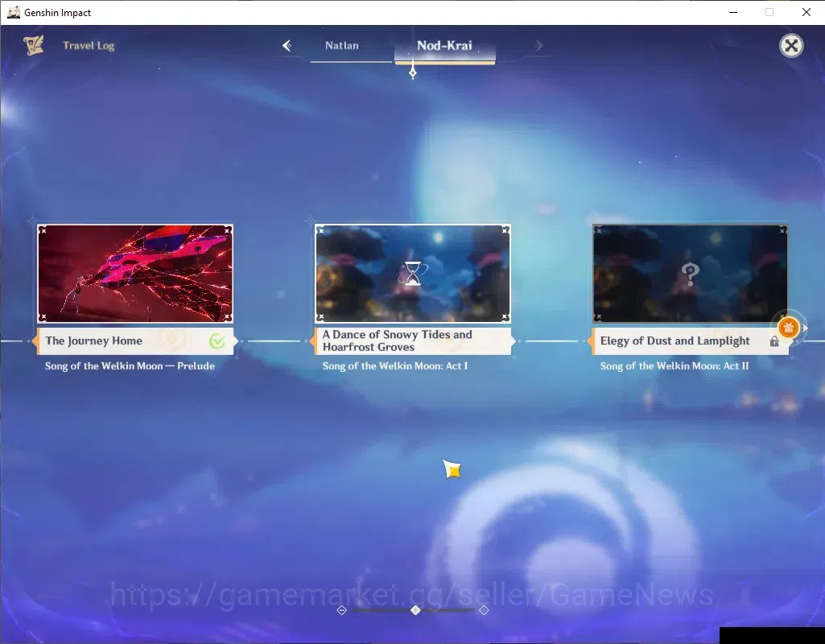Switch to the Natlan tab
The image size is (825, 644).
pyautogui.click(x=341, y=45)
